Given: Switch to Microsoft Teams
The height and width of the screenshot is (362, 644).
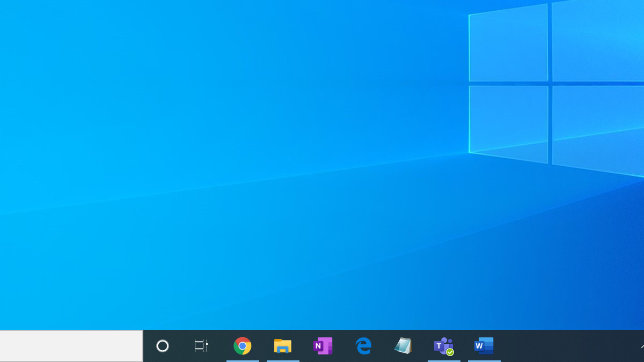Looking at the screenshot, I should [x=444, y=346].
